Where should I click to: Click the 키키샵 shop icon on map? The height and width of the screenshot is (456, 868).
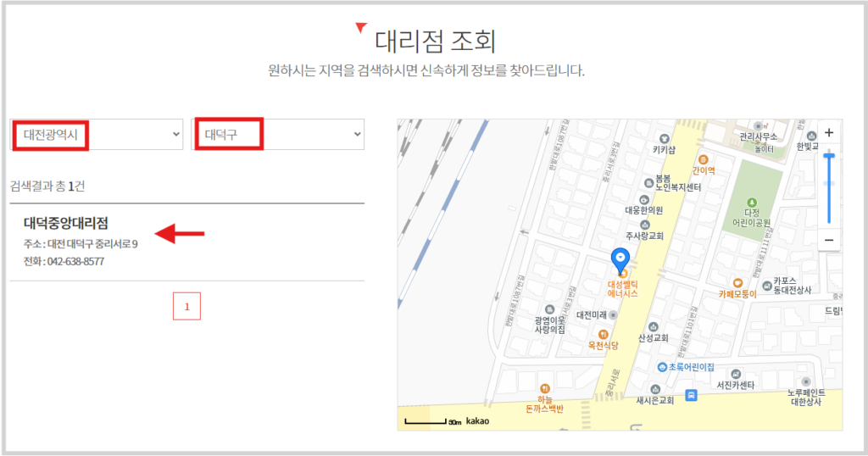point(665,138)
